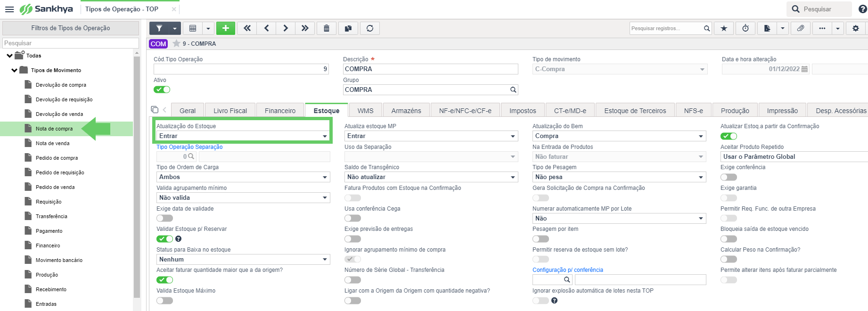Viewport: 868px width, 311px height.
Task: Click the Pesquisar registros search field
Action: tap(666, 28)
